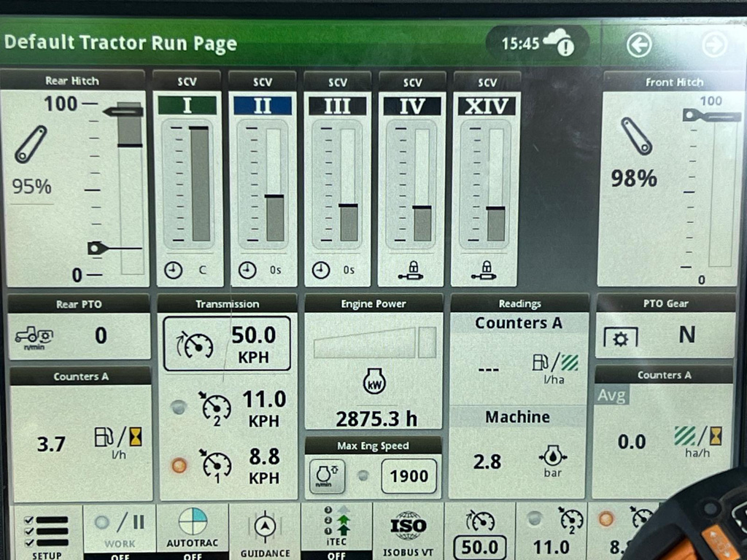The height and width of the screenshot is (560, 747).
Task: Select the Rear PTO tractor icon
Action: point(34,336)
